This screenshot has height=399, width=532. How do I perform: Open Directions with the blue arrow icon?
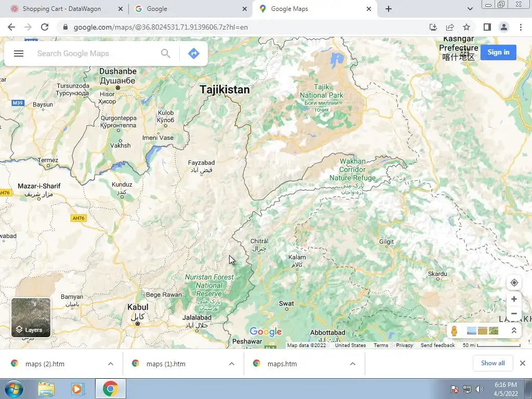[x=194, y=54]
